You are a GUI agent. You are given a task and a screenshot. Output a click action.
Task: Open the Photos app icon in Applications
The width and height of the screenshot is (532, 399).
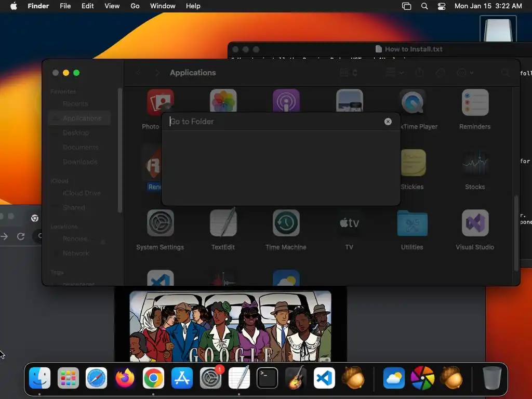(x=223, y=101)
